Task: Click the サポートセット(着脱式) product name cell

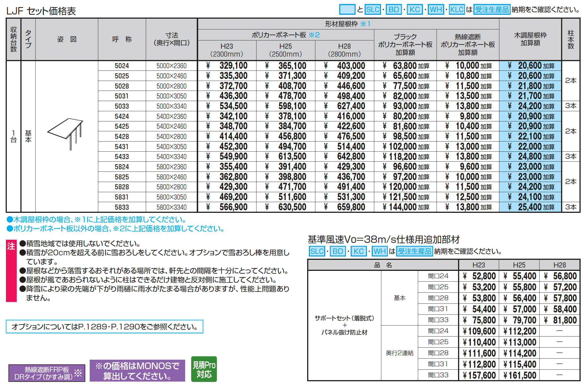Action: click(344, 325)
